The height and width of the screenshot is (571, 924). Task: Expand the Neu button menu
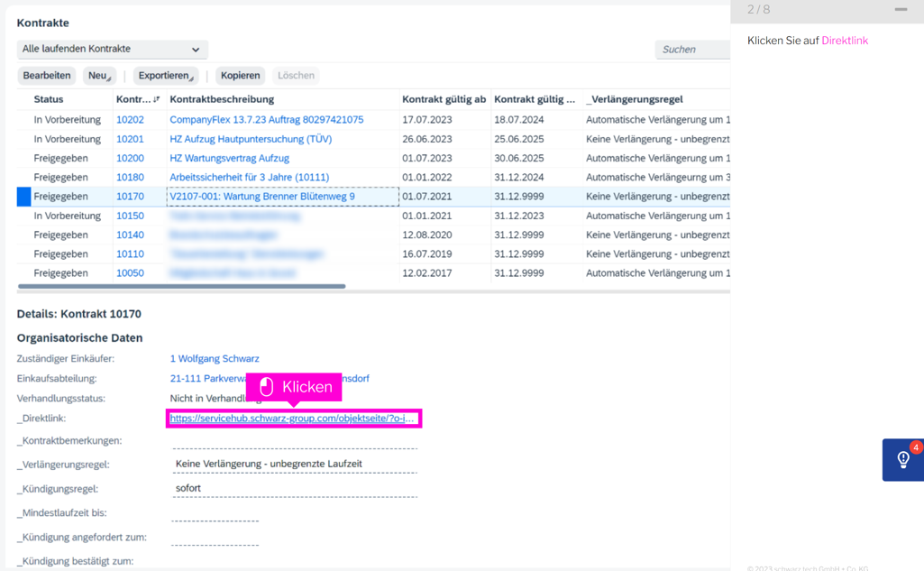pyautogui.click(x=99, y=76)
